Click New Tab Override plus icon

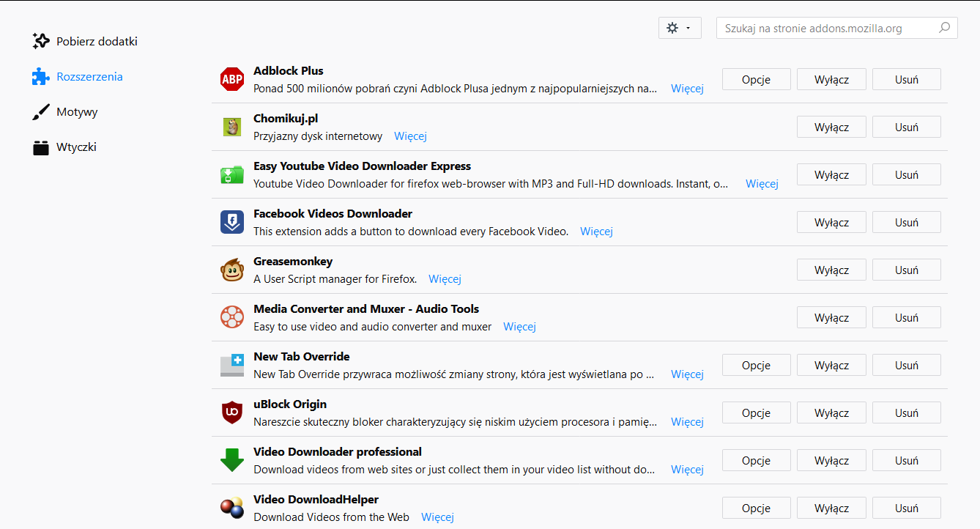point(232,365)
